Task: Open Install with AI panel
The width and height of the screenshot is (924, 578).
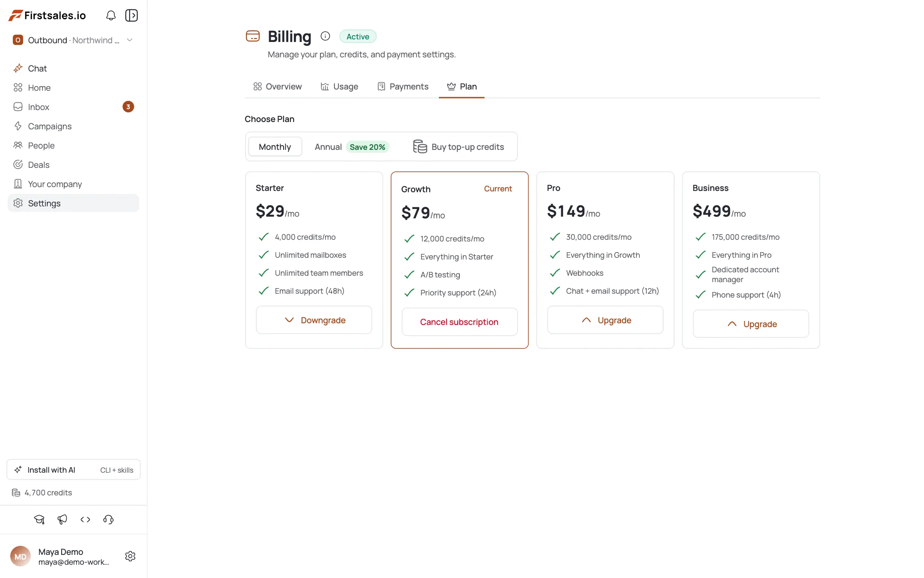Action: 74,470
